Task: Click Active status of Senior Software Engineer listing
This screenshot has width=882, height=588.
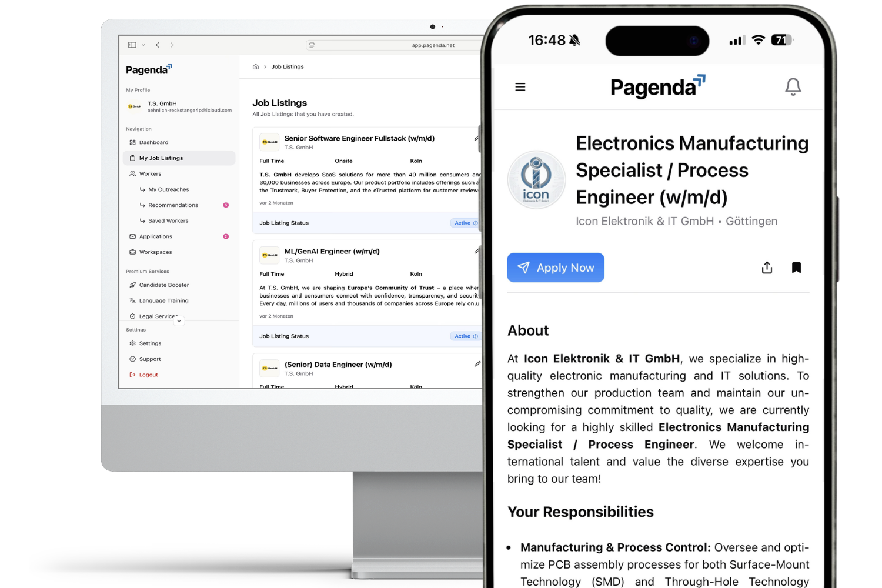Action: (466, 223)
